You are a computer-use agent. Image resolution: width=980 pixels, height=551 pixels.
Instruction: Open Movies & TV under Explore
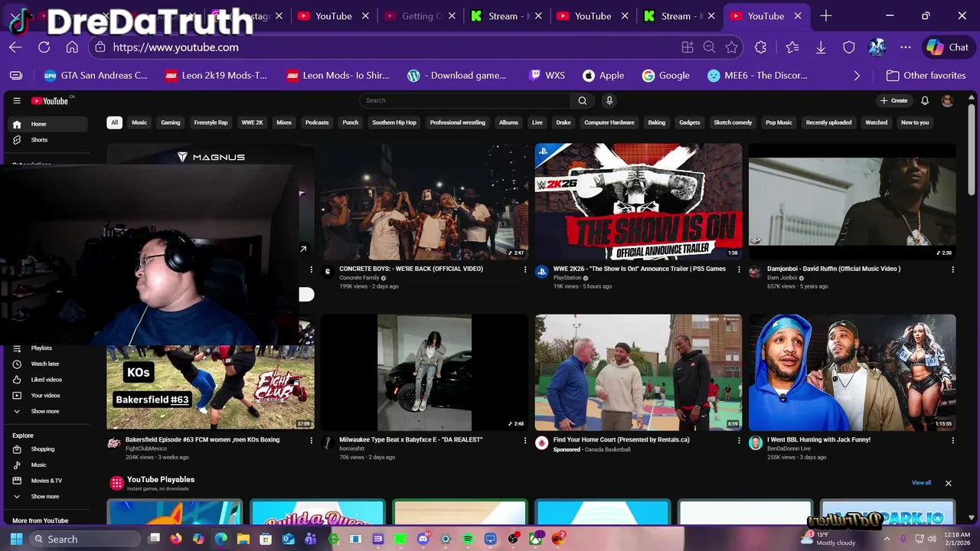[47, 481]
